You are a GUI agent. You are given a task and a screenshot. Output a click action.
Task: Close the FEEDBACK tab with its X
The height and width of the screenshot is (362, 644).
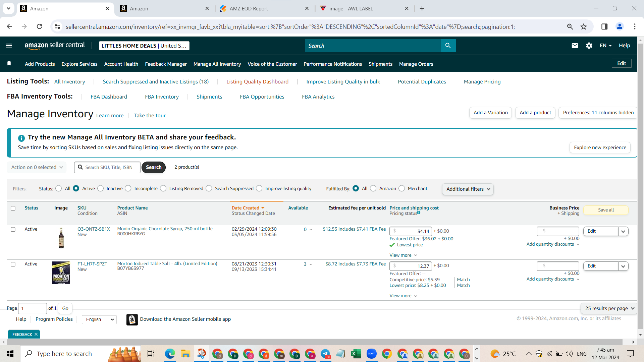coord(36,335)
